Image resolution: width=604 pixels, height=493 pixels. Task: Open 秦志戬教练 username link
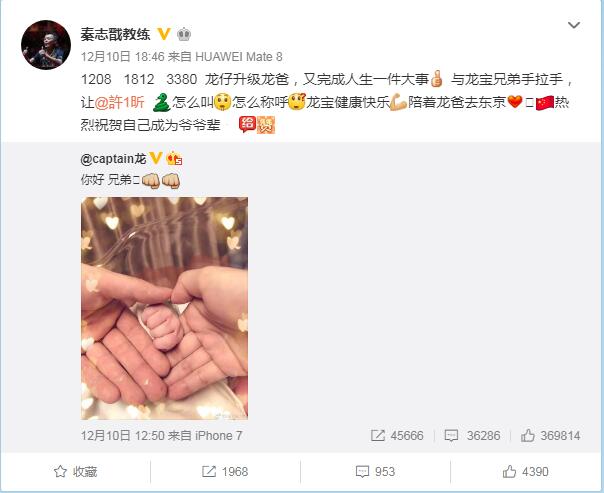116,35
